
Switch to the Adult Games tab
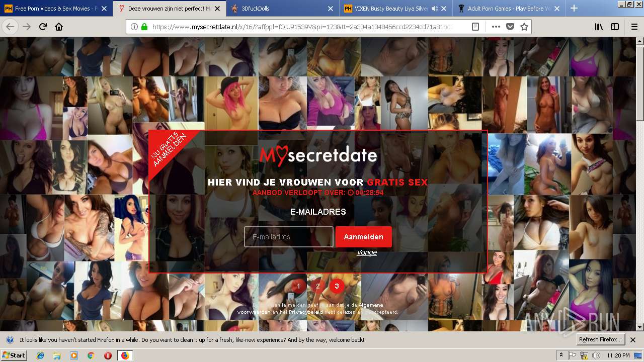[509, 9]
